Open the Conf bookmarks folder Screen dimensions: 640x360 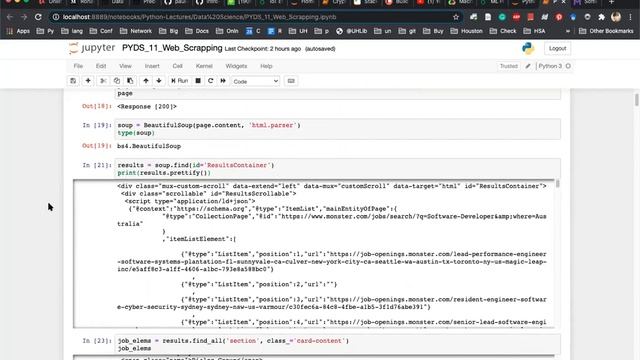click(101, 31)
